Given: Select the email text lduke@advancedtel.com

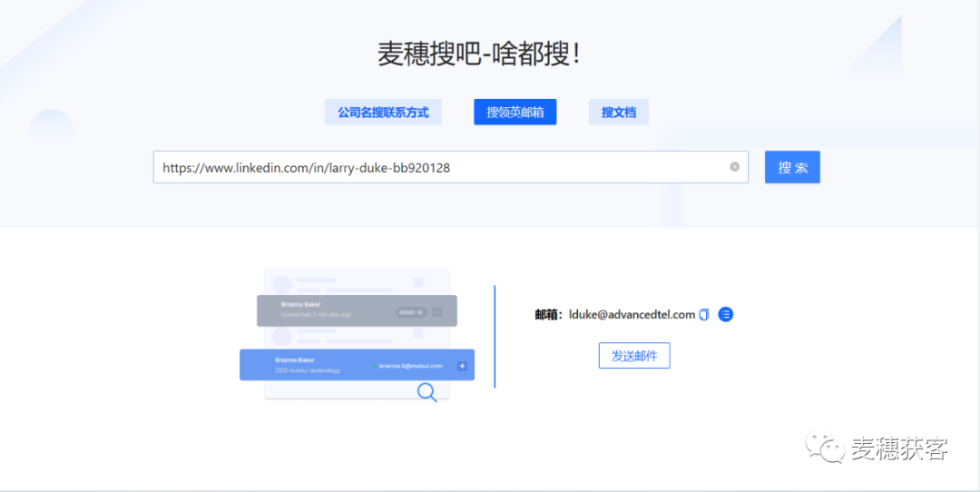Looking at the screenshot, I should (632, 314).
